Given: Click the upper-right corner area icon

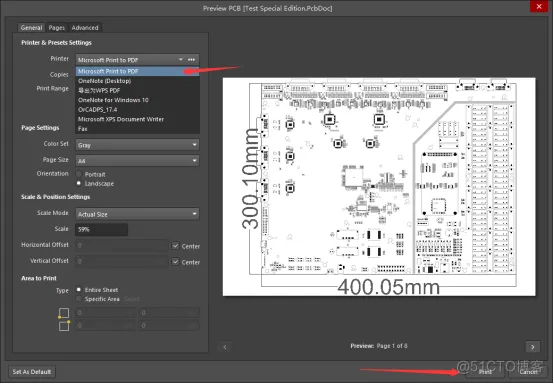Looking at the screenshot, I should [64, 325].
